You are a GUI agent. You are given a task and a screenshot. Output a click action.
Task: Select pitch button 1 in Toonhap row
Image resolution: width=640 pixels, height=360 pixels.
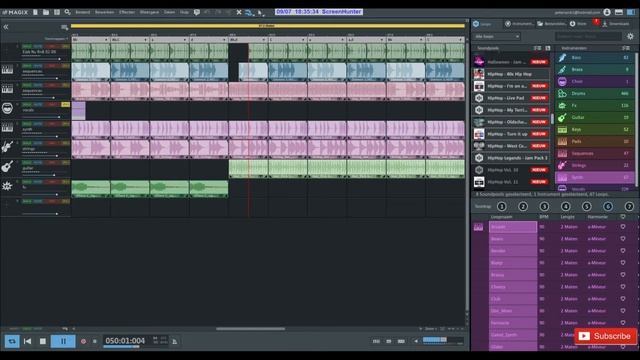[502, 207]
